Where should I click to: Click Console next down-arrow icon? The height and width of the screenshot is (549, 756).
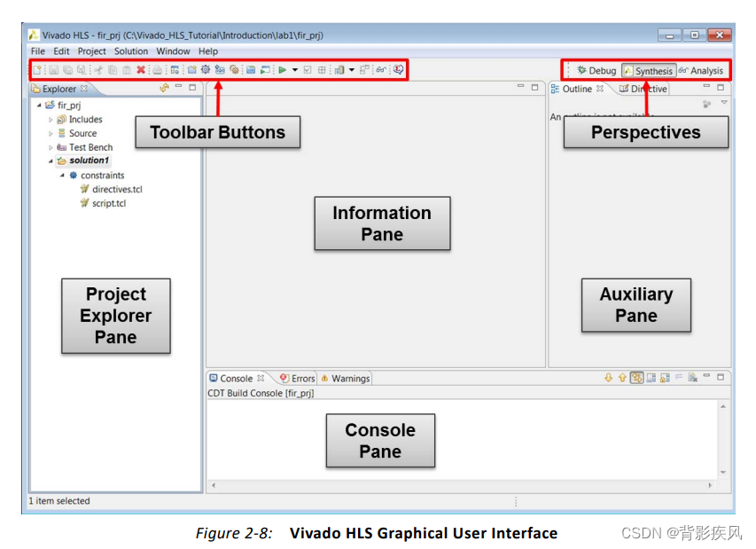coord(609,378)
